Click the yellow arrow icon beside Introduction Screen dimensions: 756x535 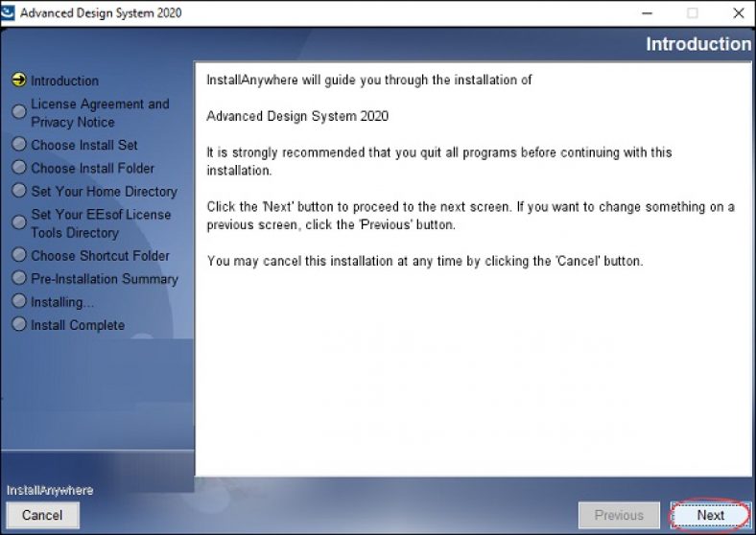click(x=19, y=80)
